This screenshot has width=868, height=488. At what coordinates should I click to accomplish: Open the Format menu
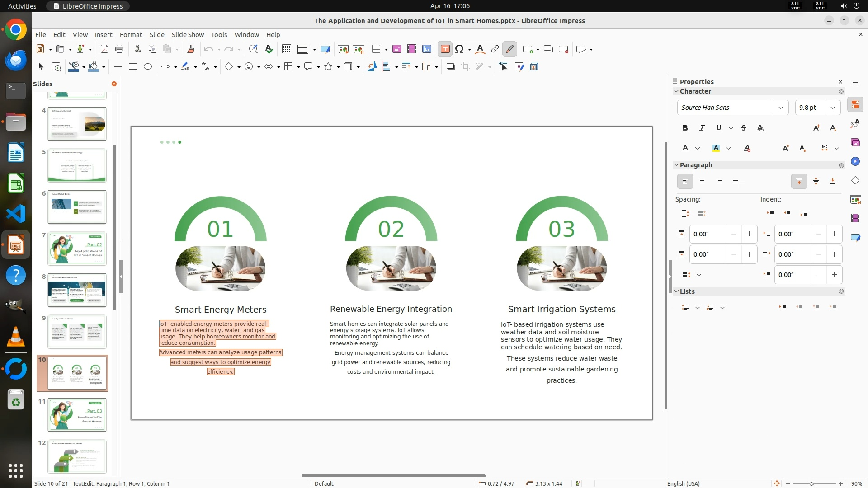click(x=131, y=35)
